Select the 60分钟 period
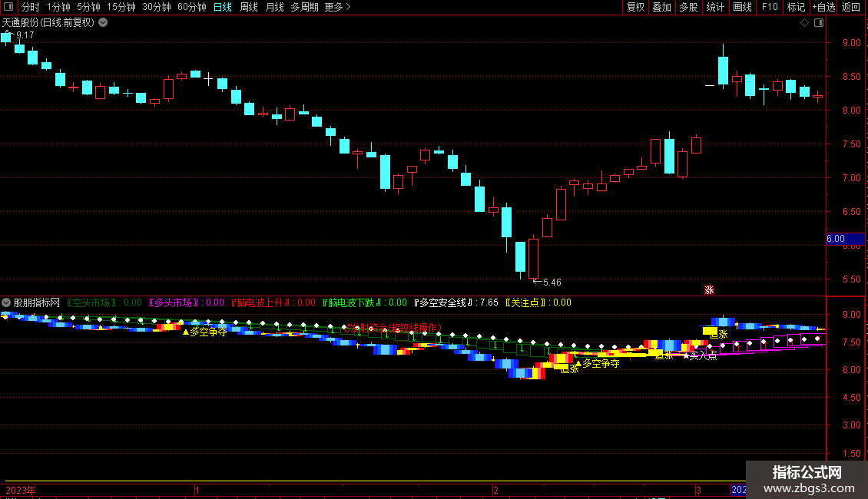Screen dimensions: 868x499 tap(192, 7)
